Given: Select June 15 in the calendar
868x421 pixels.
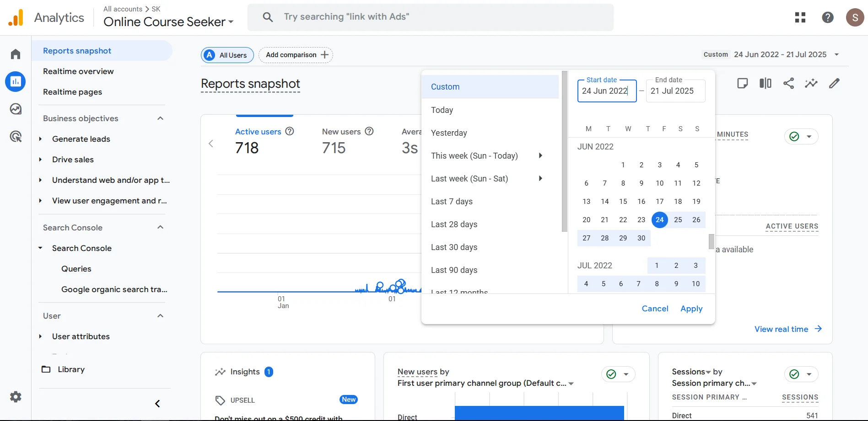Looking at the screenshot, I should [x=623, y=202].
